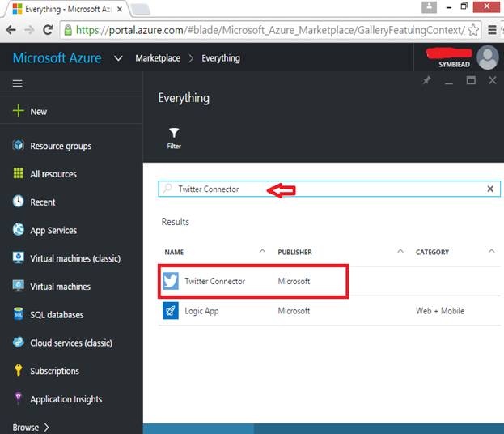Open SQL databases cylinder icon
This screenshot has height=434, width=504.
(19, 314)
